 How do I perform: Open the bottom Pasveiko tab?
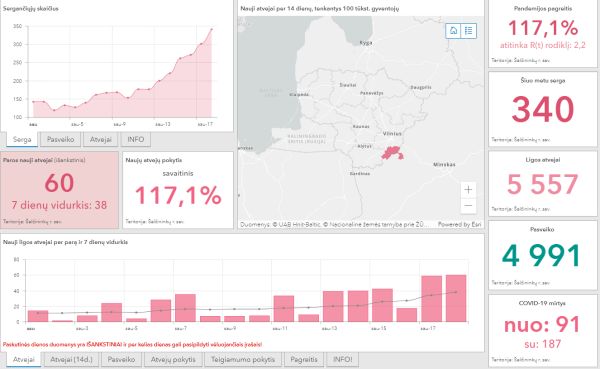pyautogui.click(x=121, y=359)
